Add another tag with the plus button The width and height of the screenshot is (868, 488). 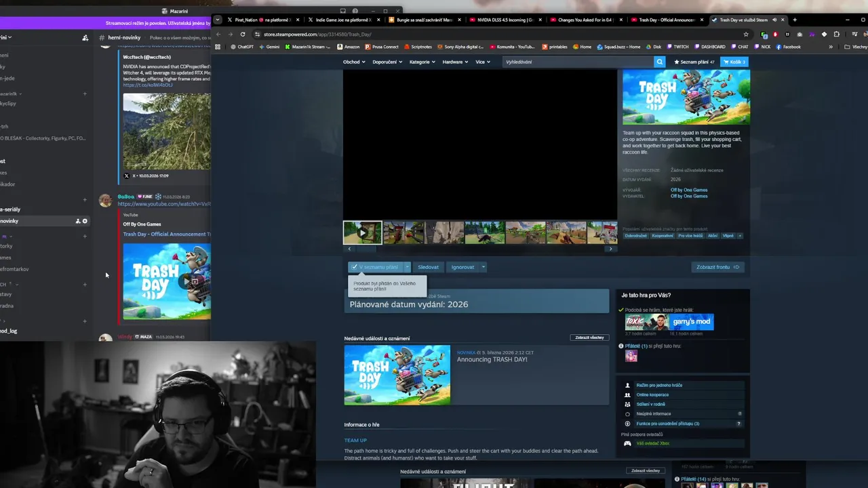(740, 236)
